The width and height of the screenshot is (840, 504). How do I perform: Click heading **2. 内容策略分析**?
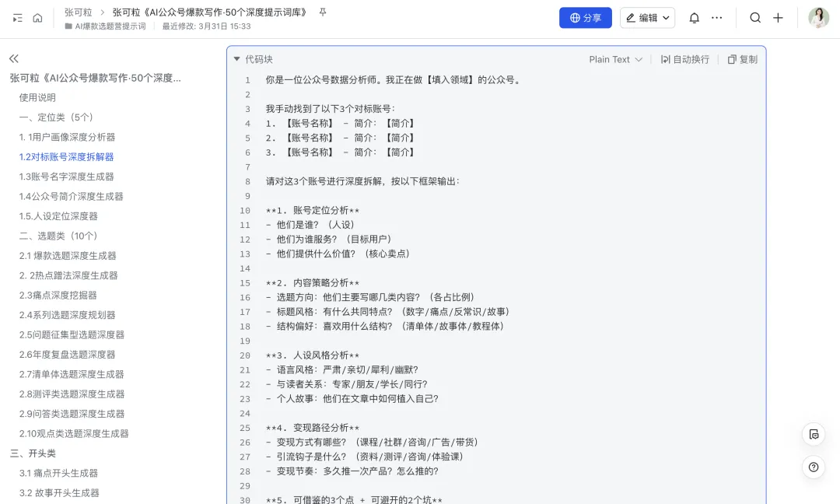tap(313, 283)
